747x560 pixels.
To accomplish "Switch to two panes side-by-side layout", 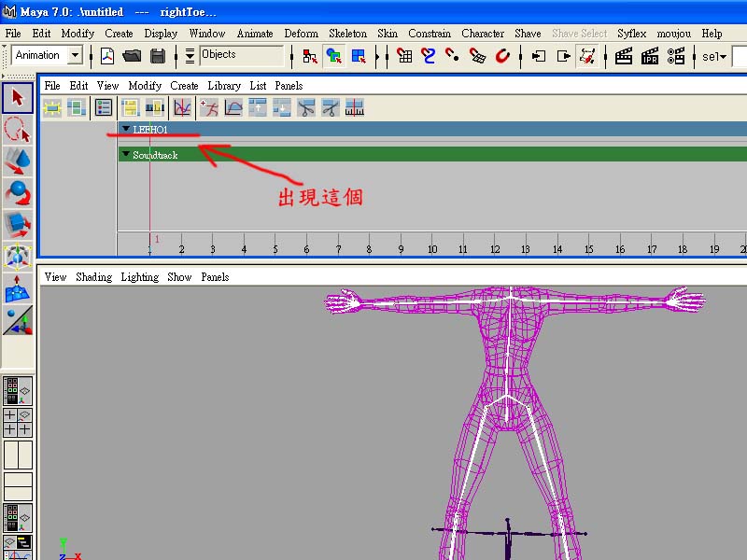I will pyautogui.click(x=18, y=455).
